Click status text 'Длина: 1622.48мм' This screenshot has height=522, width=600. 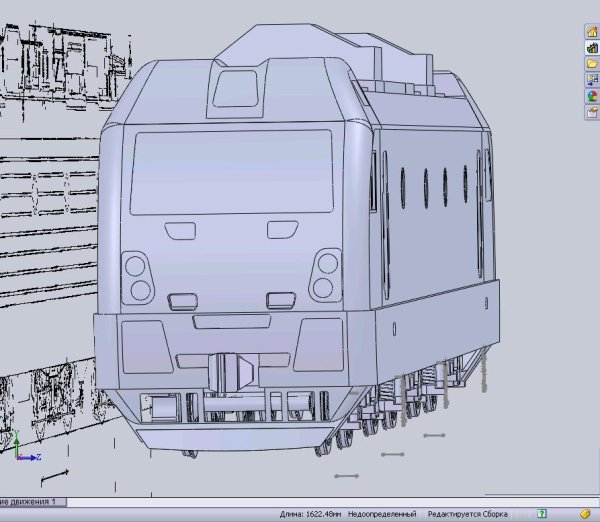coord(310,514)
